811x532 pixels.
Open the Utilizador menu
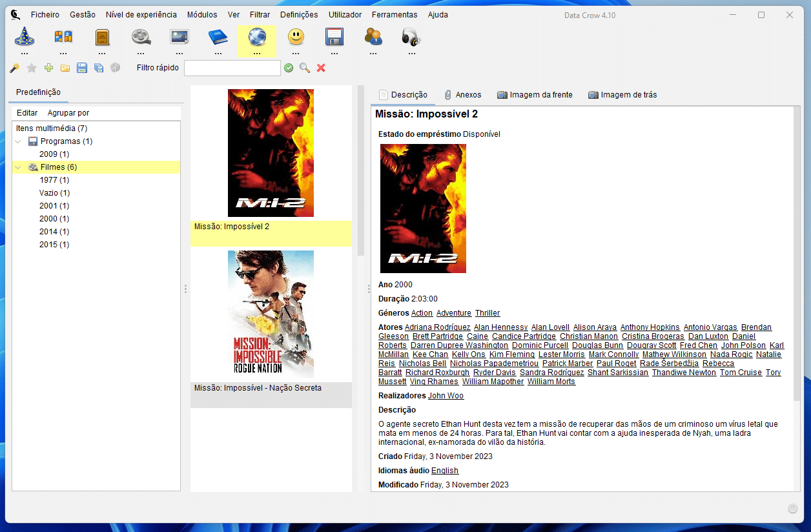(345, 15)
